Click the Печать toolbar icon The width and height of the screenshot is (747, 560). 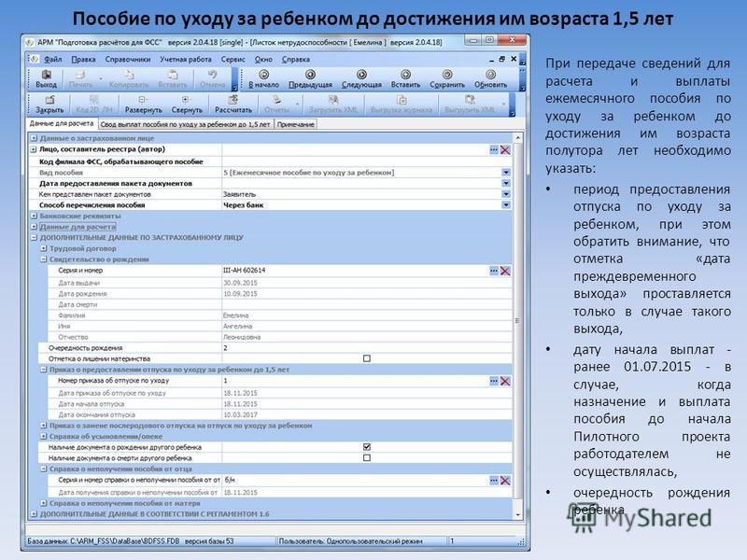(x=80, y=78)
